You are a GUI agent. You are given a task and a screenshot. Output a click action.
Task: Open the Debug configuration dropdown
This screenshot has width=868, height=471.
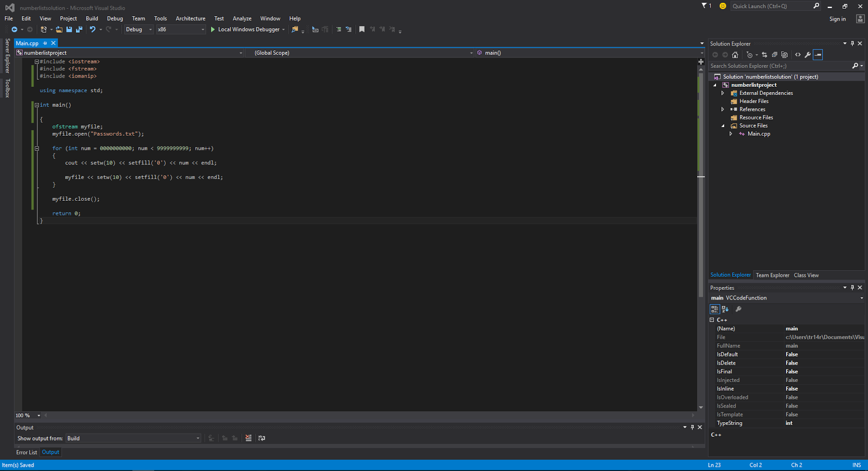(139, 29)
